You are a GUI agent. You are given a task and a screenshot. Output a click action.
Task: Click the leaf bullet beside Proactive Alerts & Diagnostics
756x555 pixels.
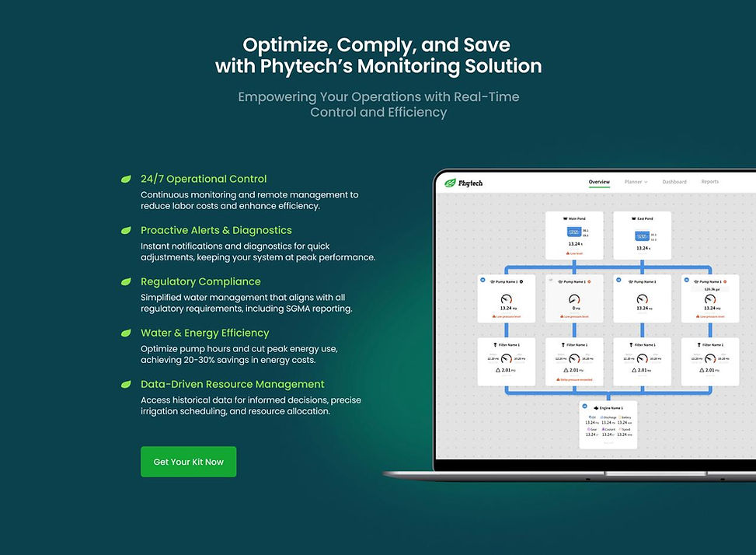click(126, 231)
